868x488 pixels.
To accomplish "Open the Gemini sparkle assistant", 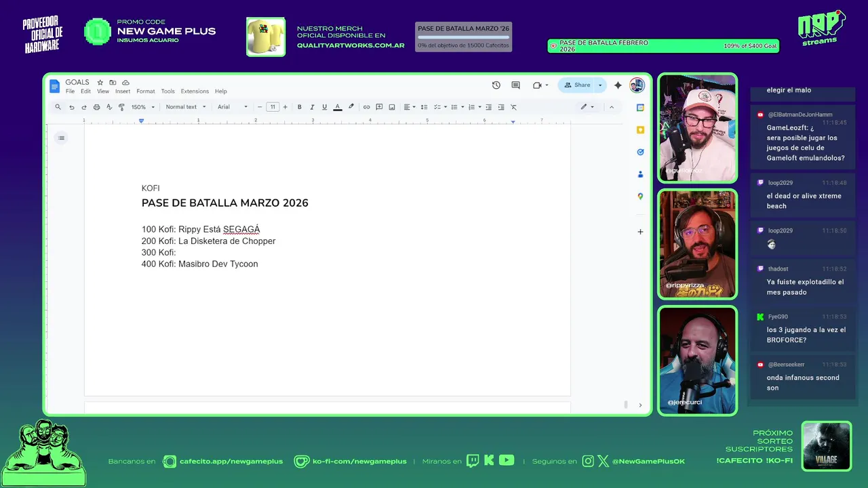I will [x=618, y=85].
